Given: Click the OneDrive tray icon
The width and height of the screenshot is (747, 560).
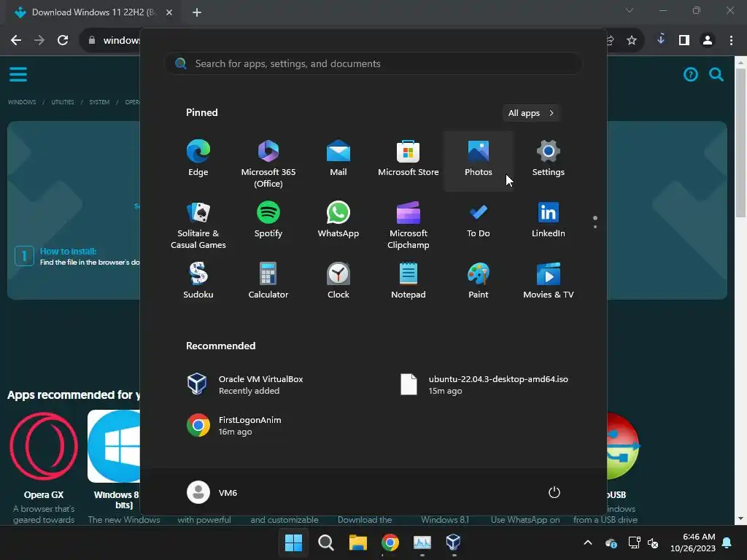Looking at the screenshot, I should pos(611,542).
